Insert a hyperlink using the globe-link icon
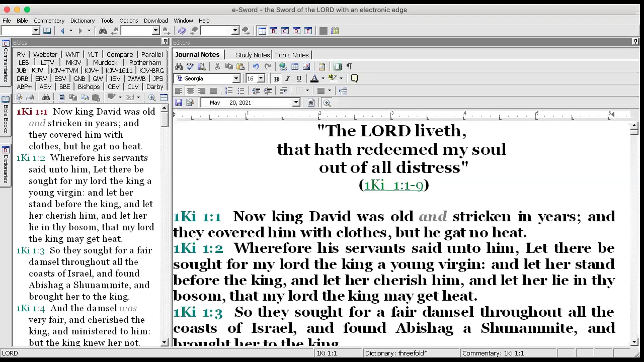644x362 pixels. 283,66
